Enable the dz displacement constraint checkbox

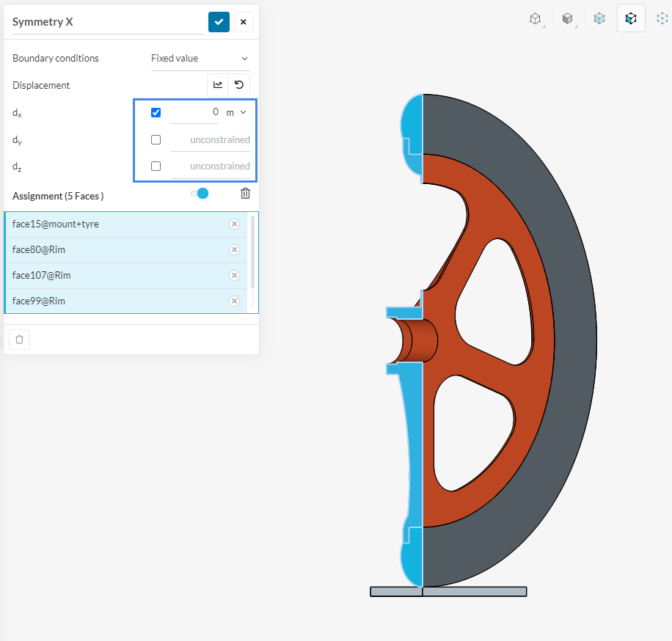point(156,166)
